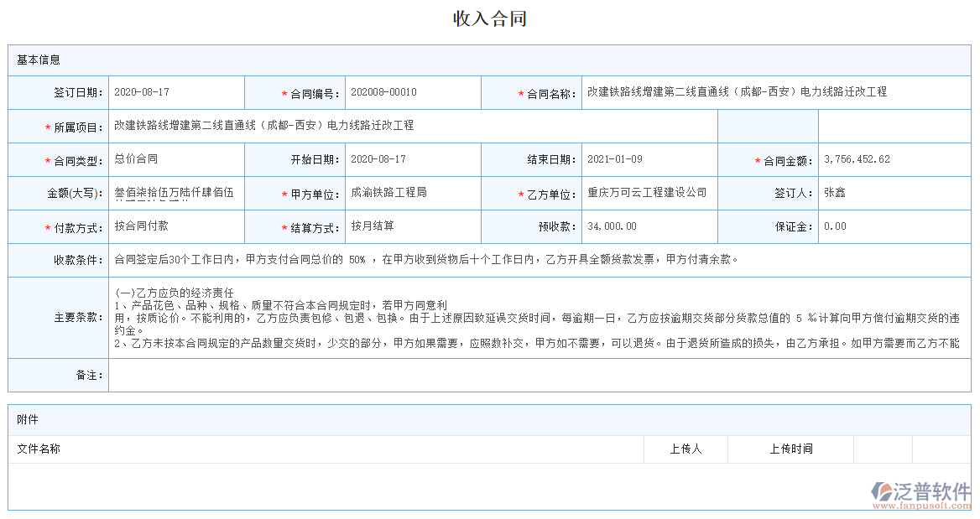Click the 备注 input field
Screen dimensions: 980x519
click(x=537, y=375)
